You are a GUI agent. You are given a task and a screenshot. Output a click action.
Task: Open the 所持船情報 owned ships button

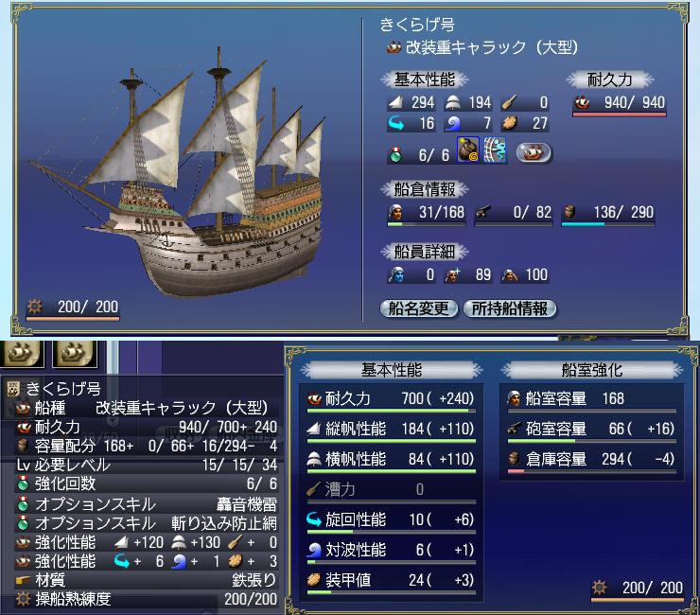(x=510, y=308)
